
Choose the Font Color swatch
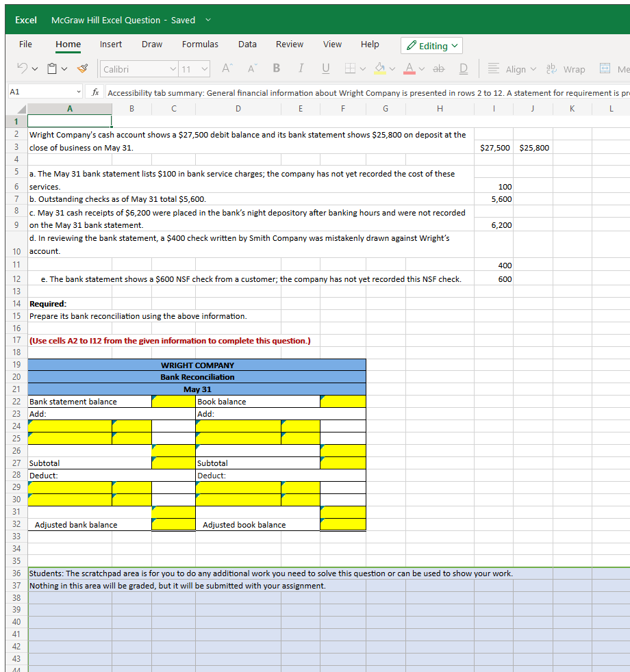pos(409,68)
